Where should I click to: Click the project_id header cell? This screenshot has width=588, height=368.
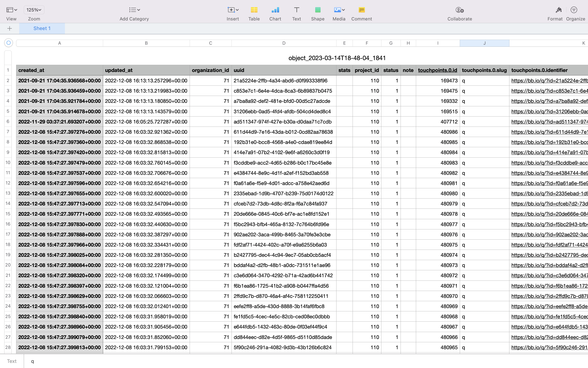click(x=367, y=70)
